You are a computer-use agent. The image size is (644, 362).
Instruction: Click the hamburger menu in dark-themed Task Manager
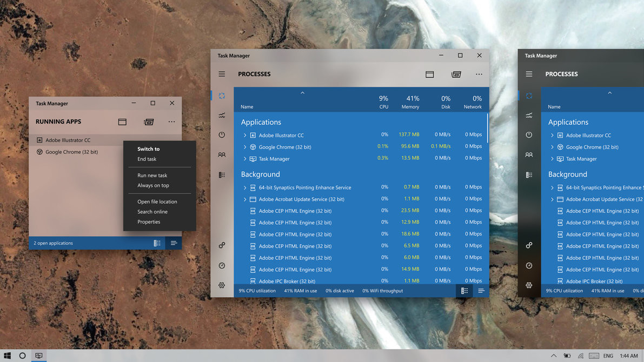tap(529, 74)
